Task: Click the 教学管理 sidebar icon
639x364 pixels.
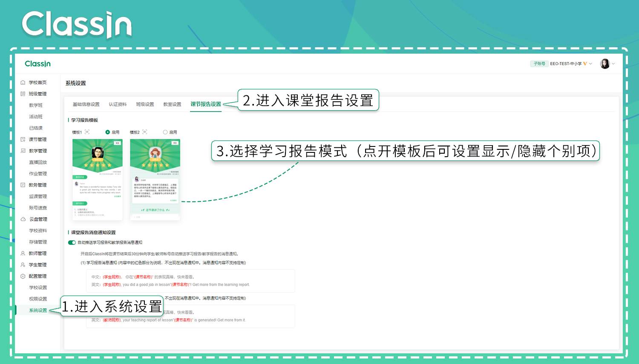Action: point(23,151)
